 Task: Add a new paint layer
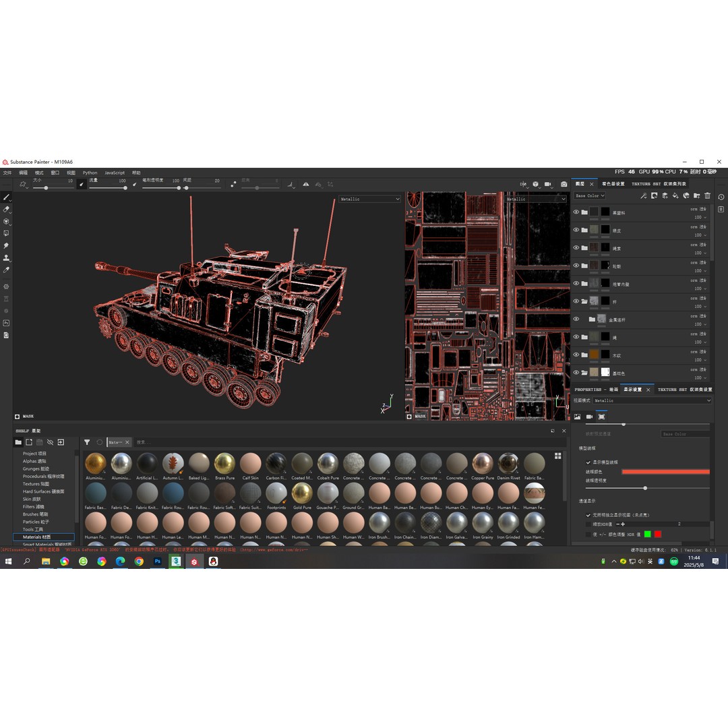[665, 196]
